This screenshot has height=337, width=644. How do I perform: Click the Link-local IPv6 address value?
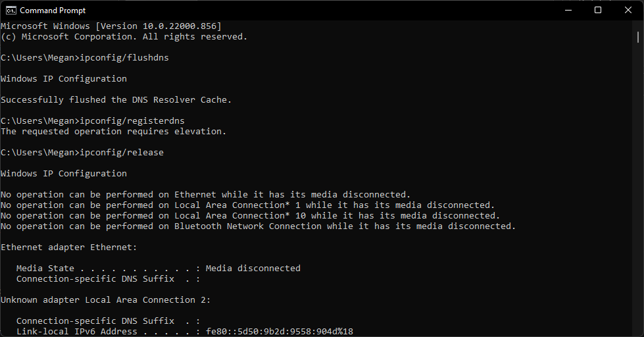[280, 331]
